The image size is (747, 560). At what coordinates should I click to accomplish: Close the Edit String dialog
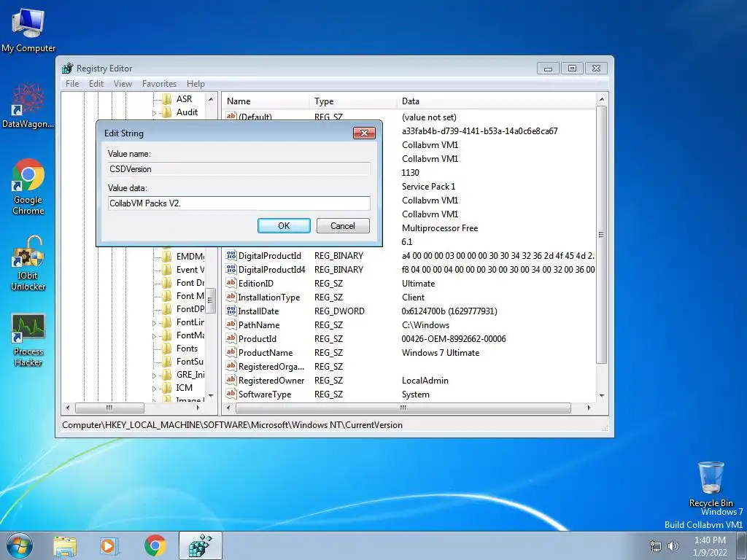point(364,133)
